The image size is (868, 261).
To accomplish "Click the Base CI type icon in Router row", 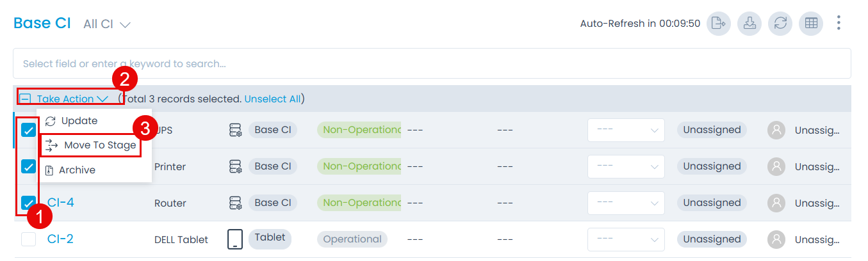I will point(235,203).
